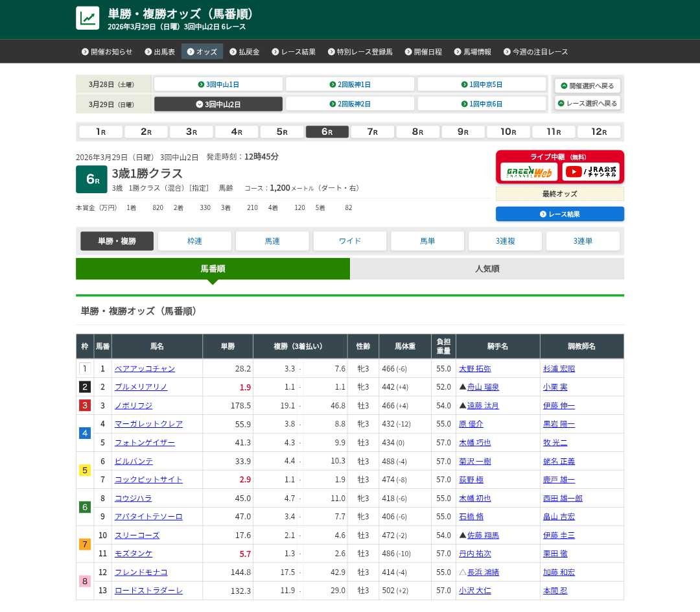Open jockey 大野 拓弥 profile
Screen dimensions: 700x612
tap(474, 369)
